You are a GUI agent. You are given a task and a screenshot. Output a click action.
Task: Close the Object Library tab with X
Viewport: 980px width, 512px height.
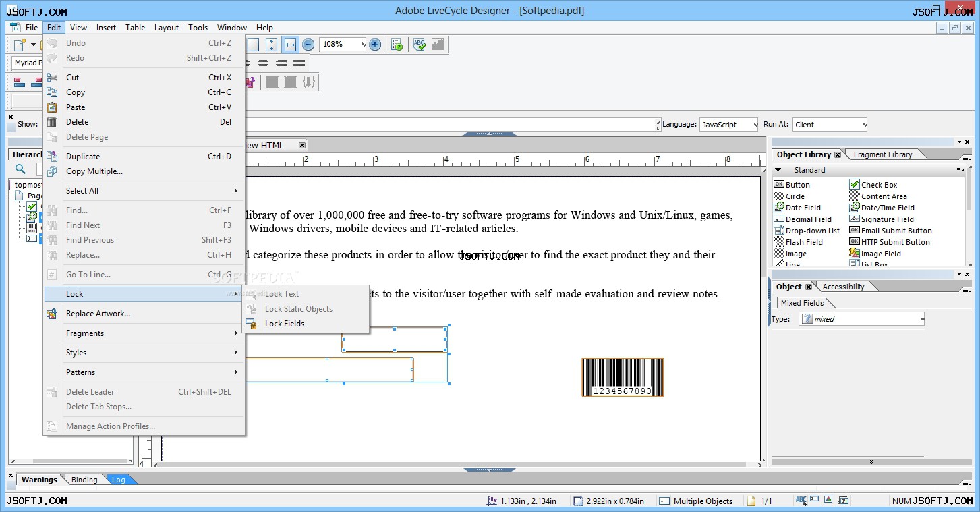[838, 154]
